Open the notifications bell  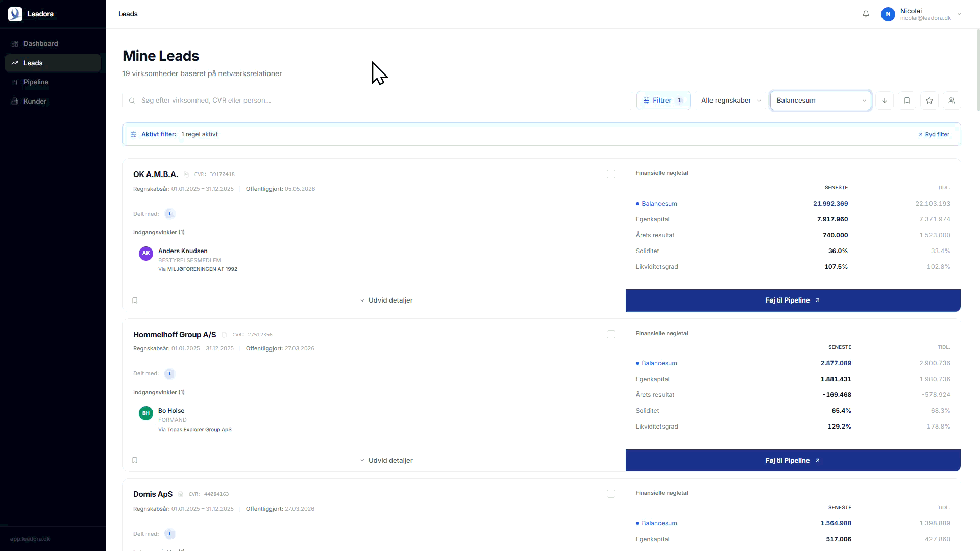tap(866, 14)
